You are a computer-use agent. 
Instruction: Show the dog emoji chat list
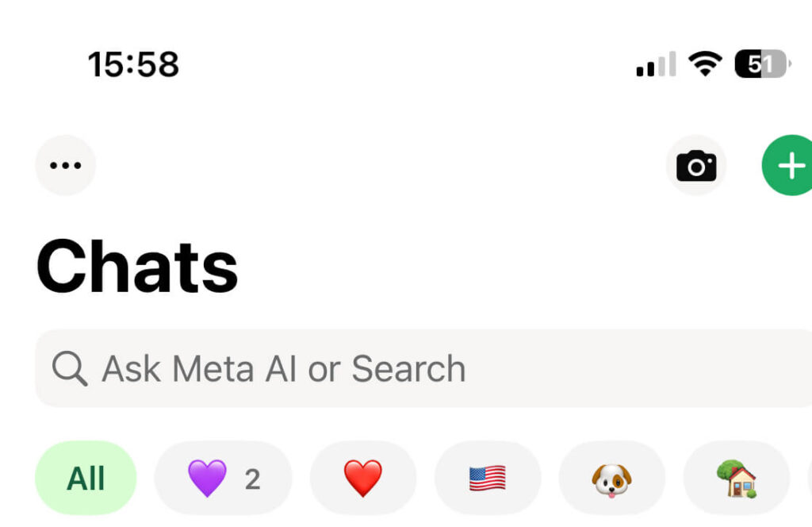click(x=611, y=479)
